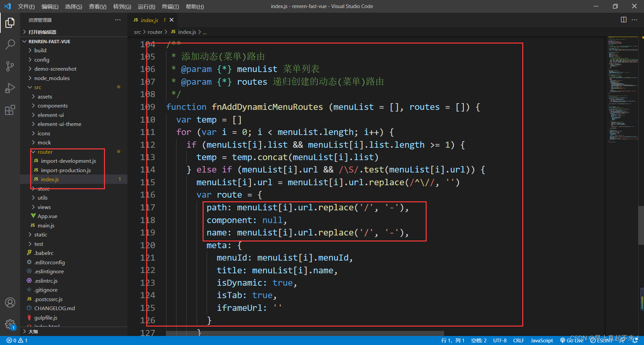Expand the test folder
Image resolution: width=644 pixels, height=345 pixels.
(x=39, y=244)
